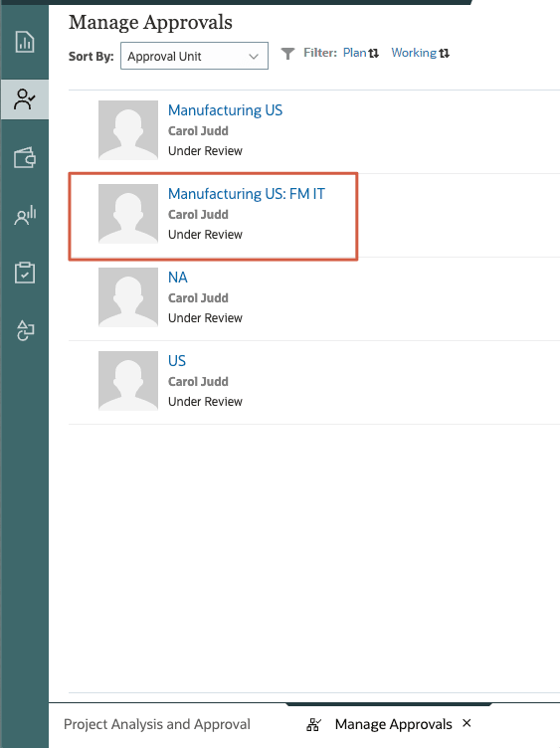Open the US approval unit link
Image resolution: width=560 pixels, height=748 pixels.
point(176,361)
